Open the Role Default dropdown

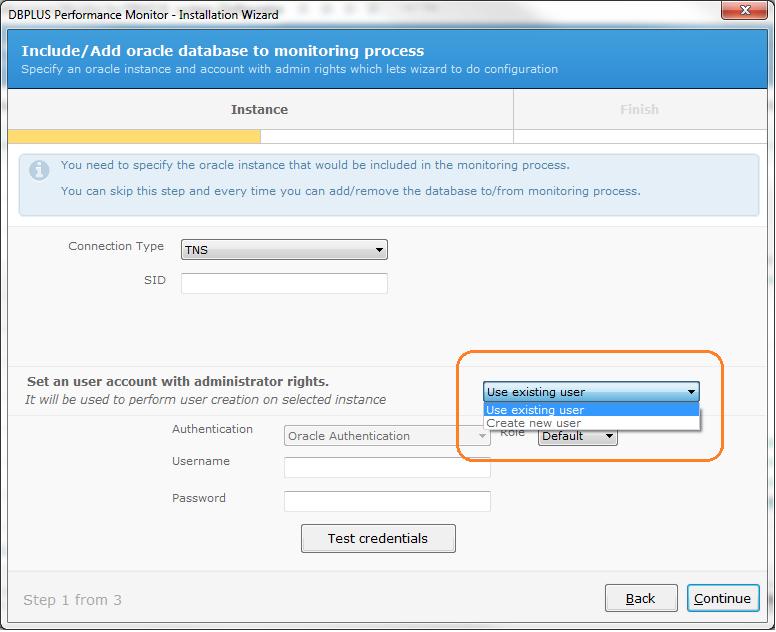pos(578,437)
